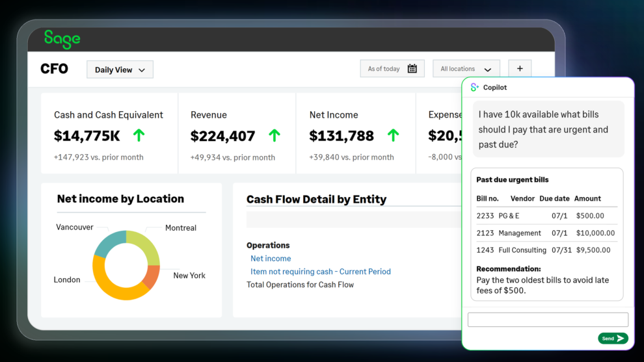Open Item not requiring cash - Current Period link
This screenshot has width=644, height=362.
pos(320,271)
